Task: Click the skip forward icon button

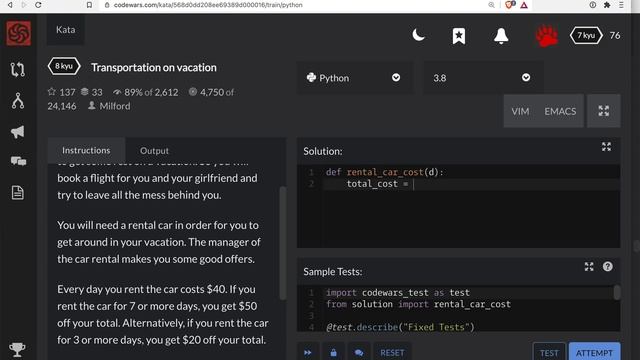Action: (307, 352)
